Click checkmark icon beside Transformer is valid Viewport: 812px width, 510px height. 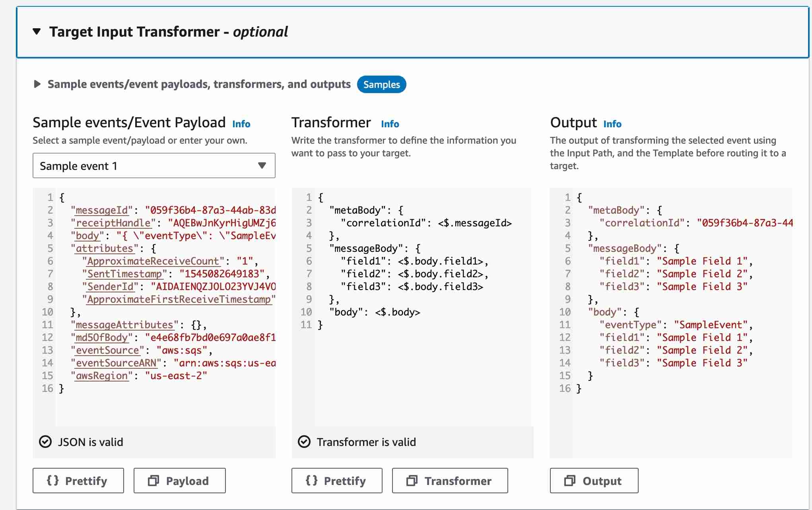pyautogui.click(x=304, y=442)
